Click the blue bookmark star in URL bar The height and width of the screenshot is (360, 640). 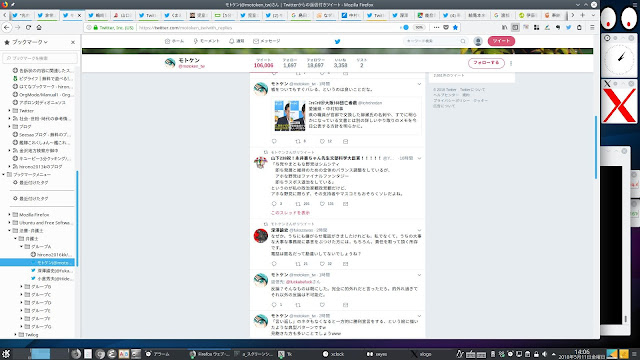(455, 27)
